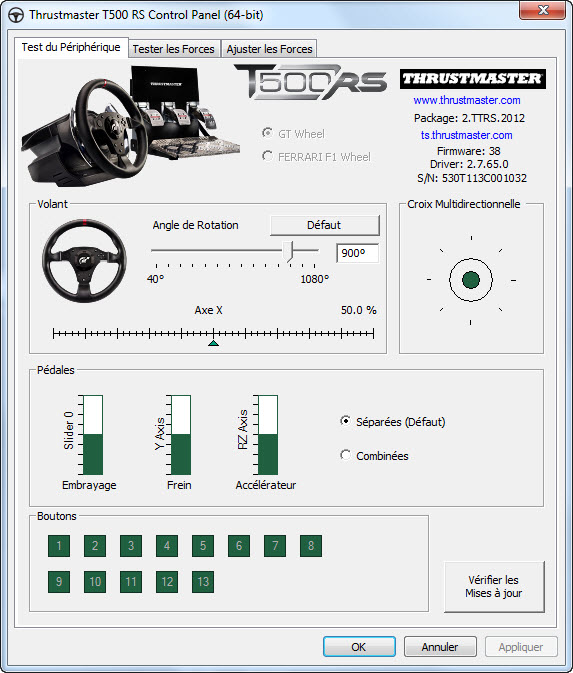This screenshot has height=673, width=573.
Task: Click the Défaut rotation angle button
Action: pos(324,225)
